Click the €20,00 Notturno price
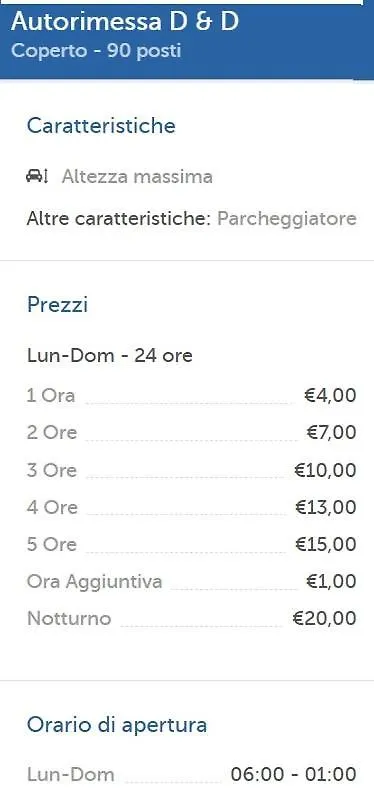374x792 pixels. pyautogui.click(x=324, y=619)
